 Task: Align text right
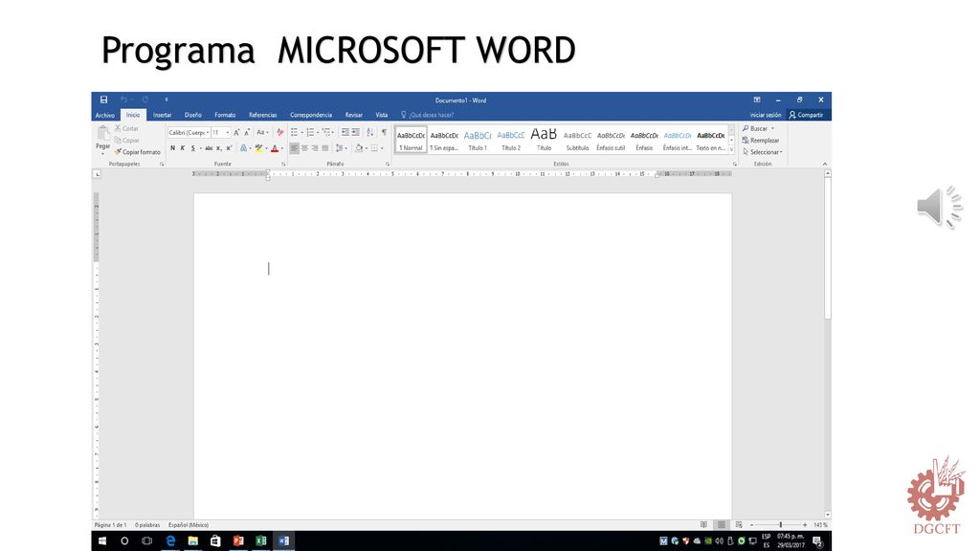pos(314,148)
